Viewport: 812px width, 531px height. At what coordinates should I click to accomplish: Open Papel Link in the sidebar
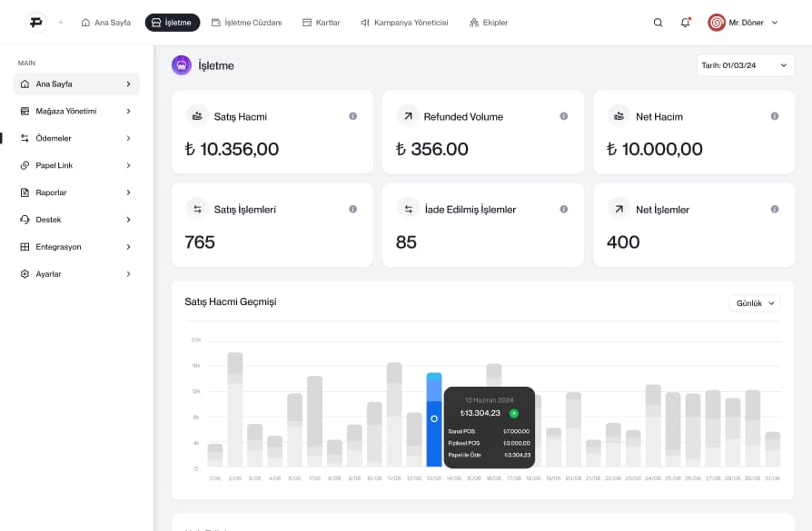76,165
